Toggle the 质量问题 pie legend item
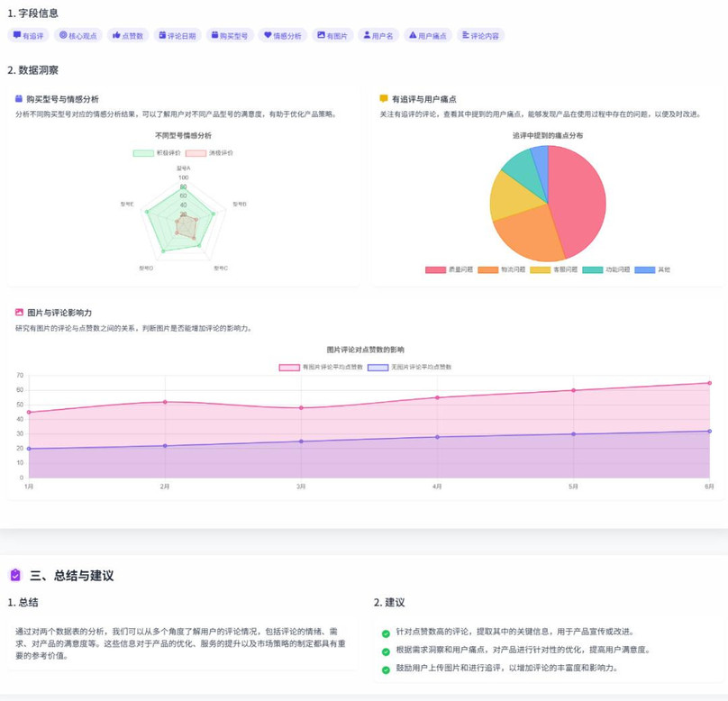 pyautogui.click(x=449, y=269)
